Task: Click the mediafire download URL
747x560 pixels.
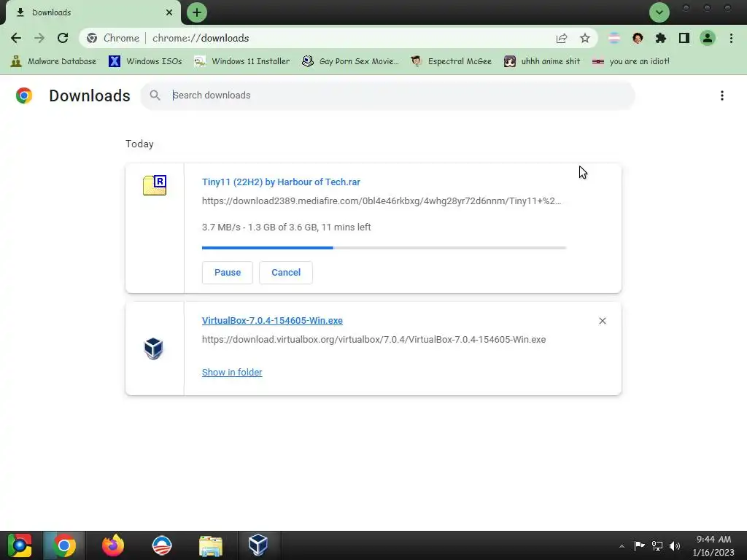Action: [x=382, y=201]
